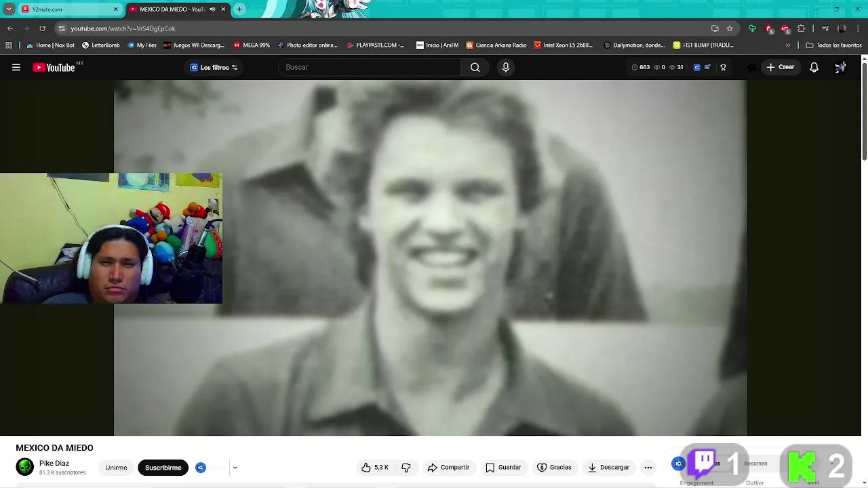Click the video player frame

click(x=431, y=258)
